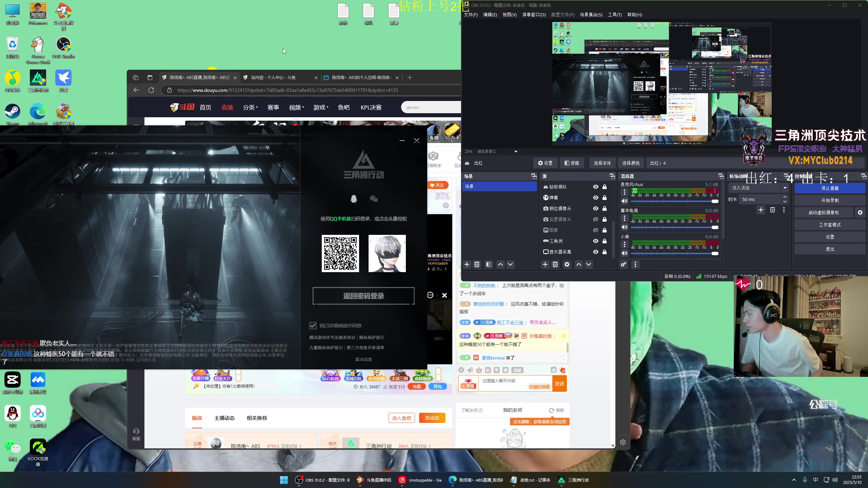This screenshot has width=868, height=488.
Task: Switch to 站内信 - 个人中心 browser tab
Action: (280, 78)
